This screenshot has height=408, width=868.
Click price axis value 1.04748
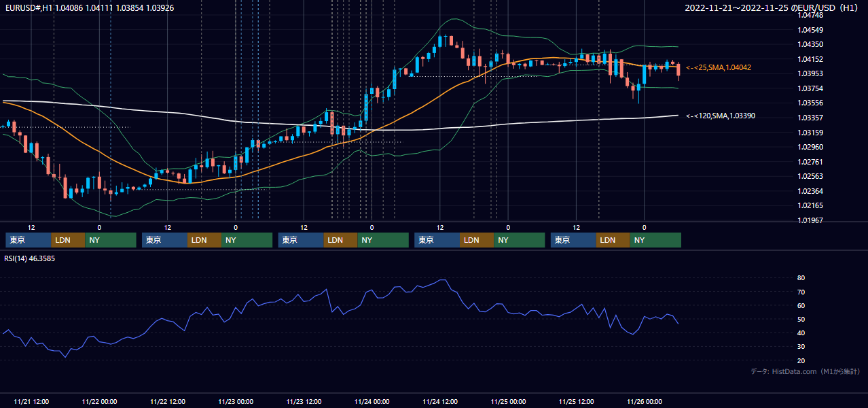coord(811,16)
